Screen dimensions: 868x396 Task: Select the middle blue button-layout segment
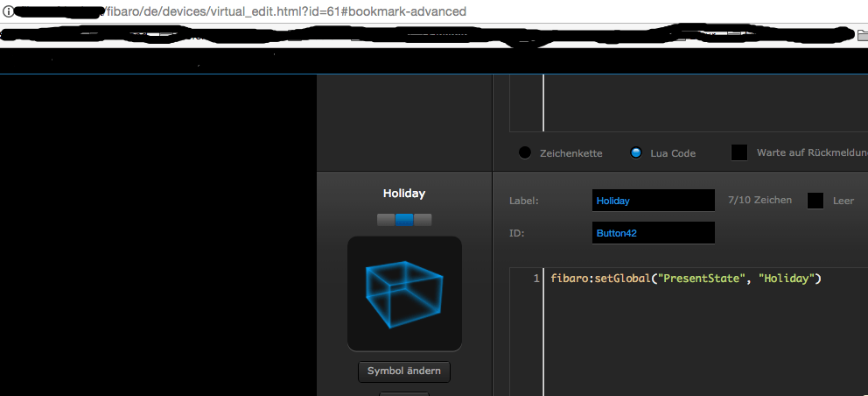[x=404, y=220]
